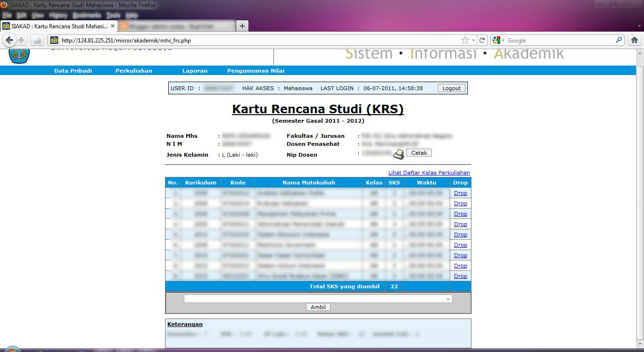Open Lihat Daftar Kelas Perkuliahan link

pos(429,173)
